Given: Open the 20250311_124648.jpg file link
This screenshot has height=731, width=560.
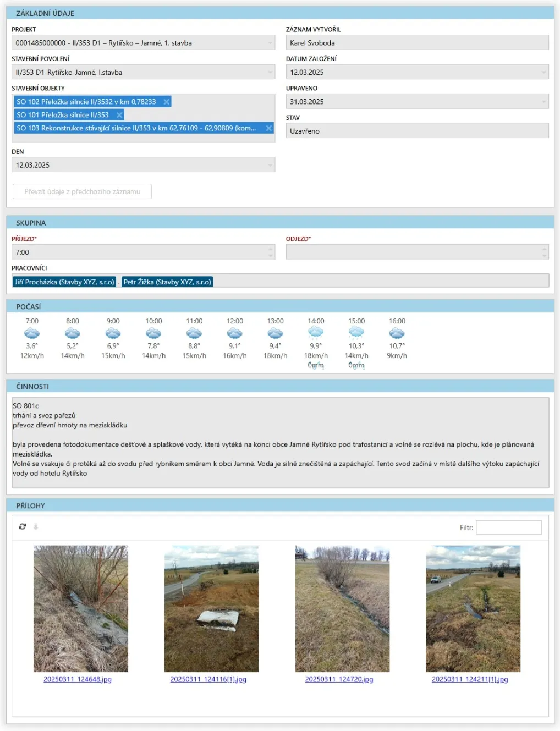Looking at the screenshot, I should (78, 679).
